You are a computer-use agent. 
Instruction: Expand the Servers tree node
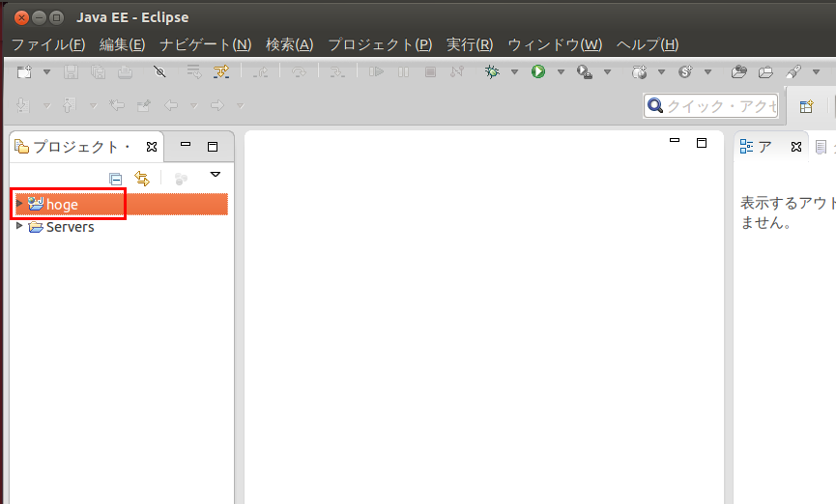pos(19,225)
